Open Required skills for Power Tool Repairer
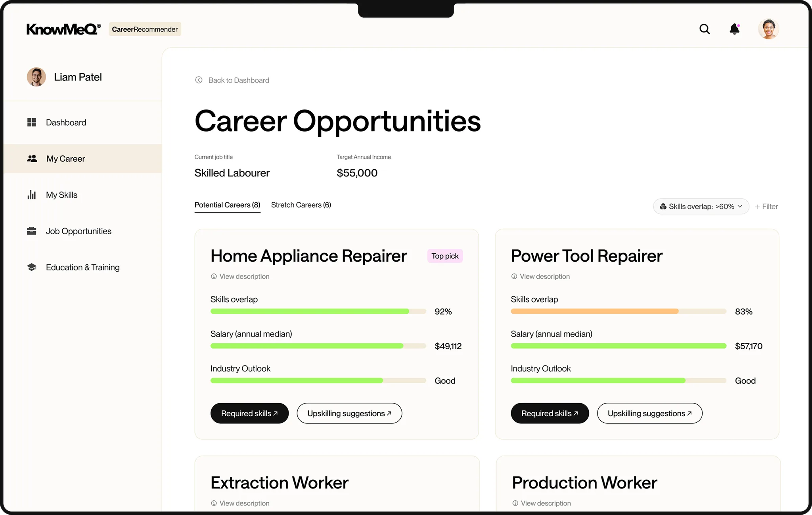 (550, 414)
